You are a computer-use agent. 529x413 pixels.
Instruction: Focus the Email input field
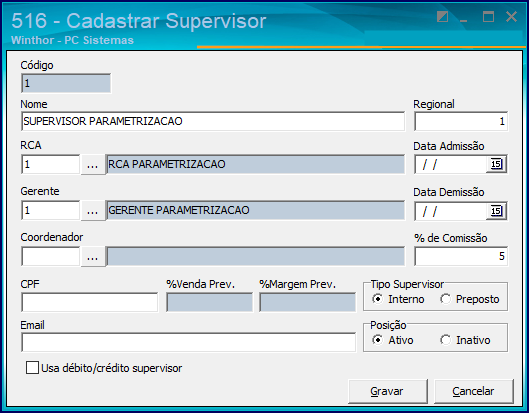point(189,343)
